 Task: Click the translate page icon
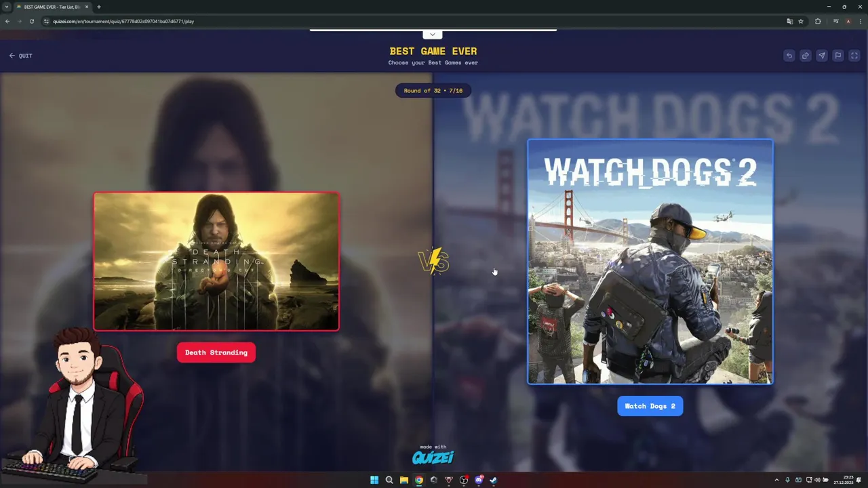click(x=789, y=21)
